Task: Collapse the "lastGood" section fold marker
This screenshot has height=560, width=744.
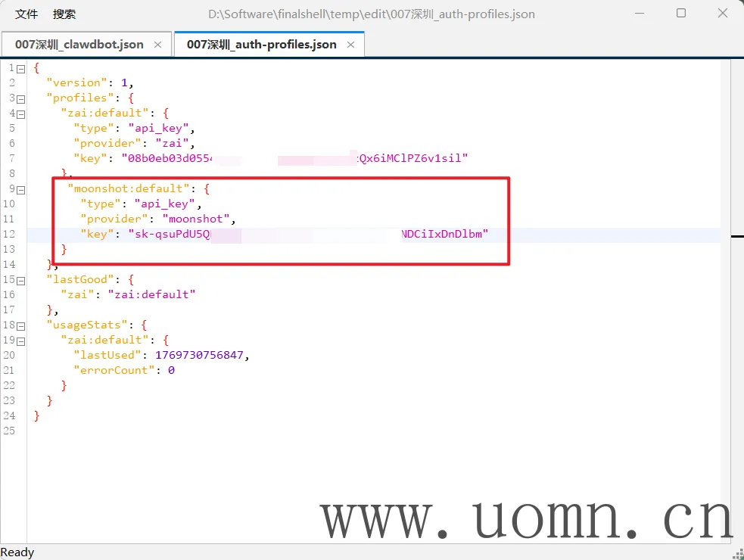Action: click(21, 280)
